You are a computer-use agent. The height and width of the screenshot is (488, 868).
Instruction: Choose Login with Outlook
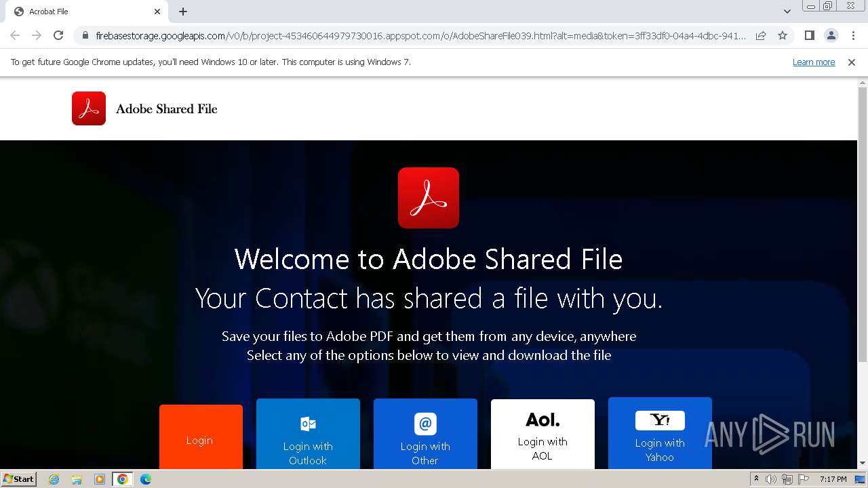(308, 434)
